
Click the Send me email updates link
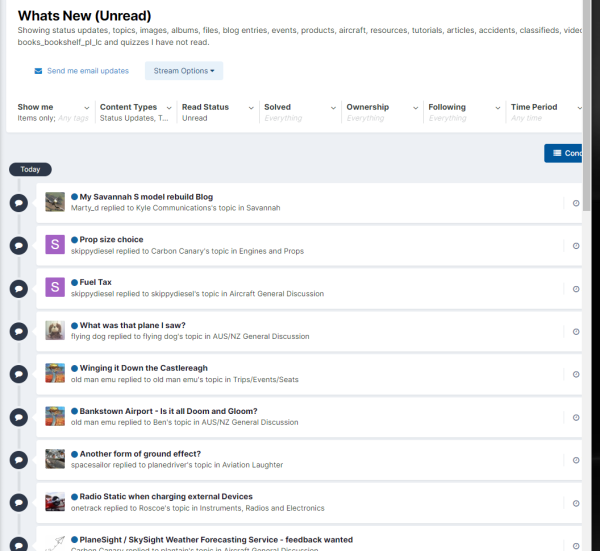88,71
